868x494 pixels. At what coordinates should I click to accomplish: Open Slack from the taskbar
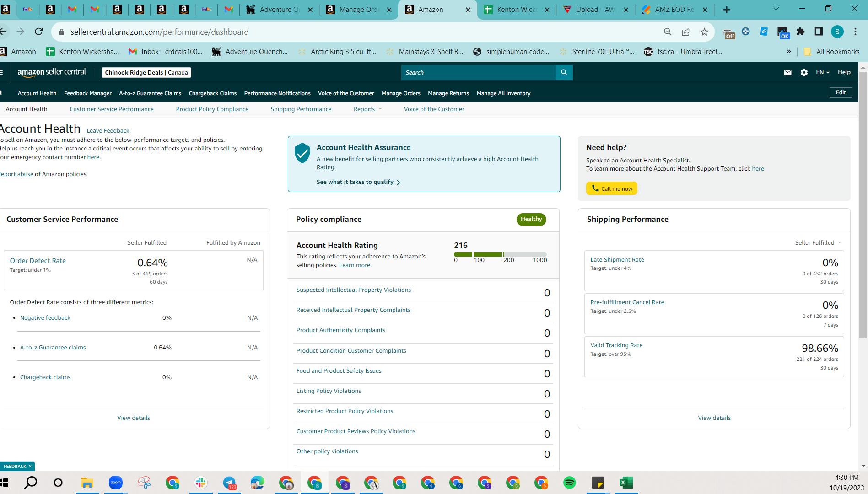pos(201,483)
